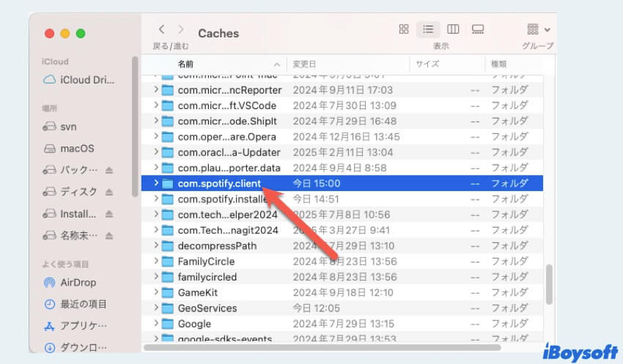Go forward with the right chevron button
The image size is (623, 364).
coord(181,29)
